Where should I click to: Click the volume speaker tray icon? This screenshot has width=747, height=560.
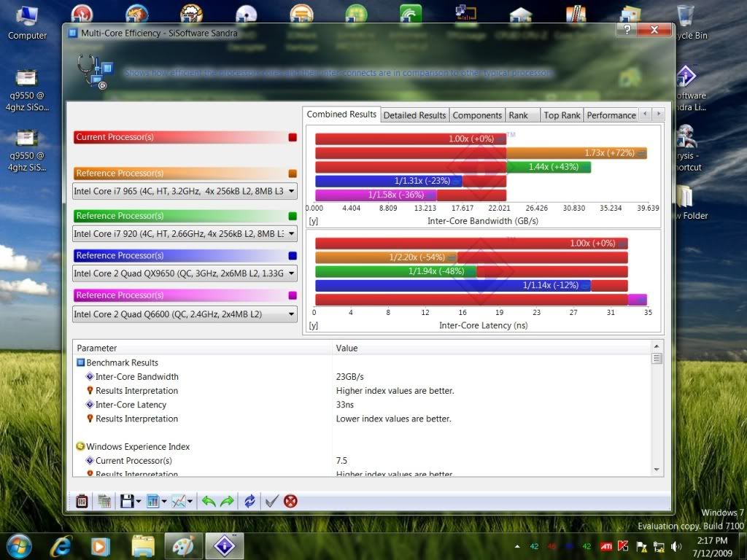[x=676, y=547]
